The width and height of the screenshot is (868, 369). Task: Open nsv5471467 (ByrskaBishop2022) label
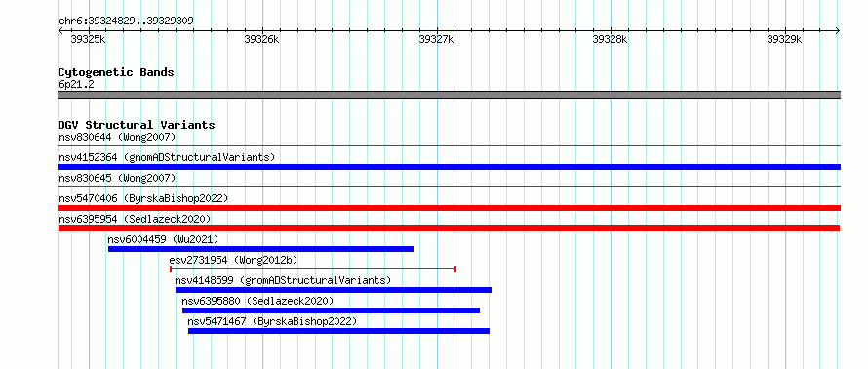(x=272, y=321)
